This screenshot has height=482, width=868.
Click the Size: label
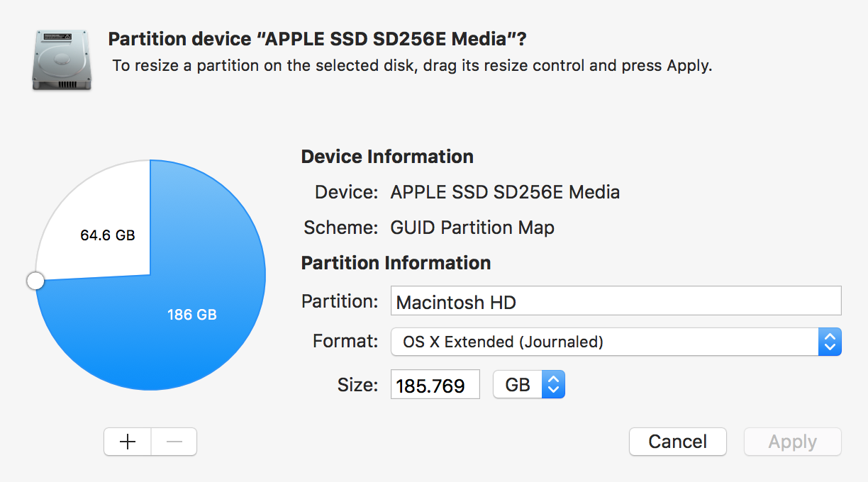(x=357, y=385)
